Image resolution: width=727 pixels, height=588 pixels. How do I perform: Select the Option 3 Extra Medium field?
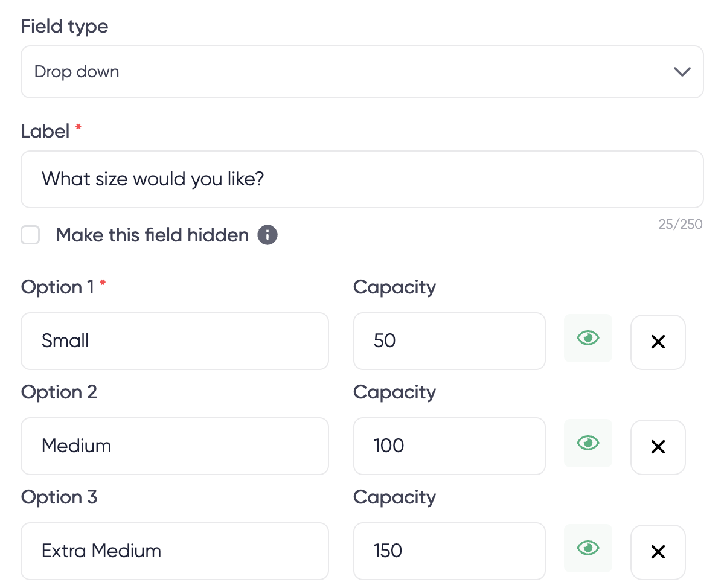175,551
